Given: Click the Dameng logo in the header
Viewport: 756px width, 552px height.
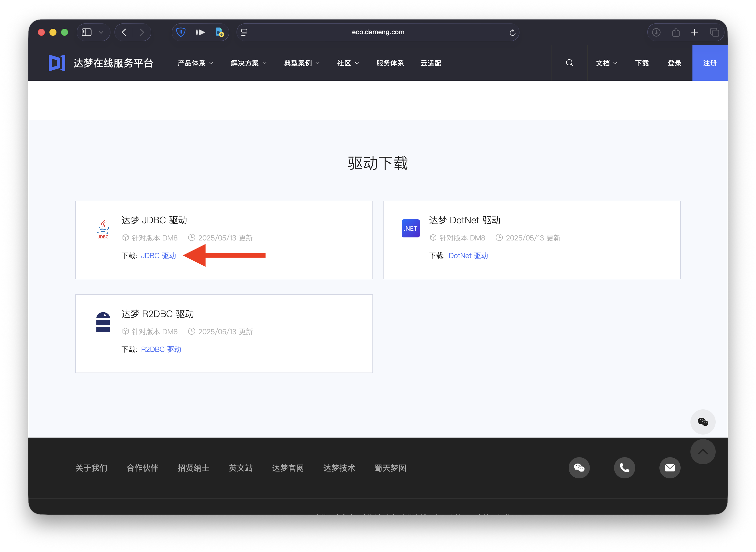Looking at the screenshot, I should click(57, 63).
